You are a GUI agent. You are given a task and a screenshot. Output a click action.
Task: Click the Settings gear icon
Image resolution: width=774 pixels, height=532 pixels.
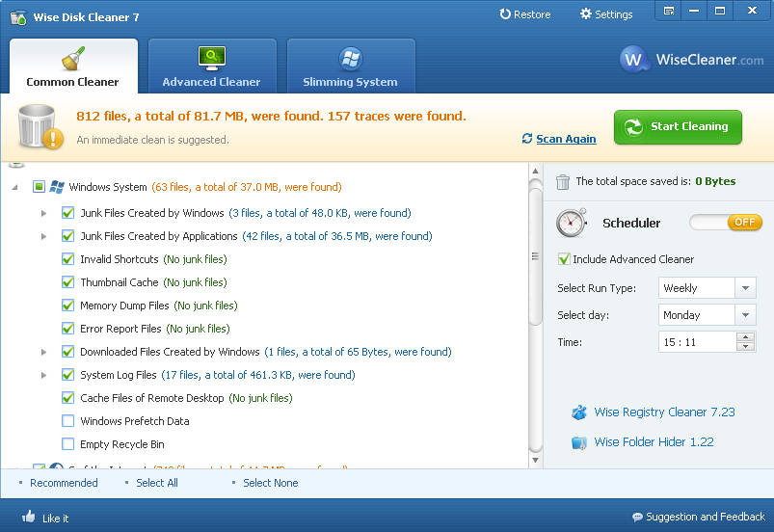(x=585, y=13)
